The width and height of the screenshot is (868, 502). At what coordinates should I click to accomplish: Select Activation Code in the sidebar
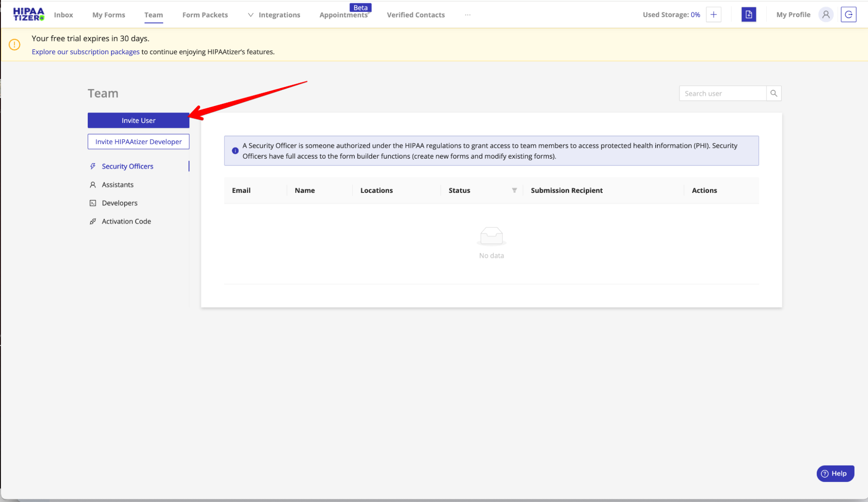pyautogui.click(x=126, y=221)
